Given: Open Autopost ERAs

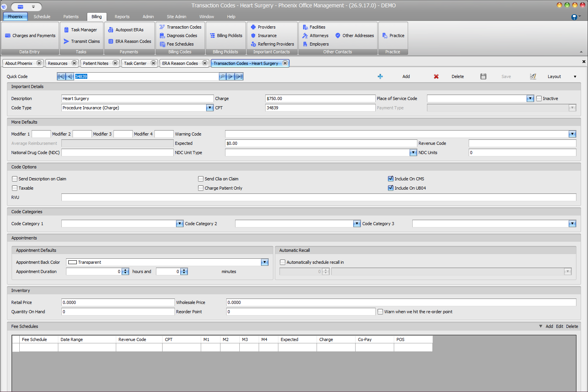Looking at the screenshot, I should pyautogui.click(x=126, y=30).
